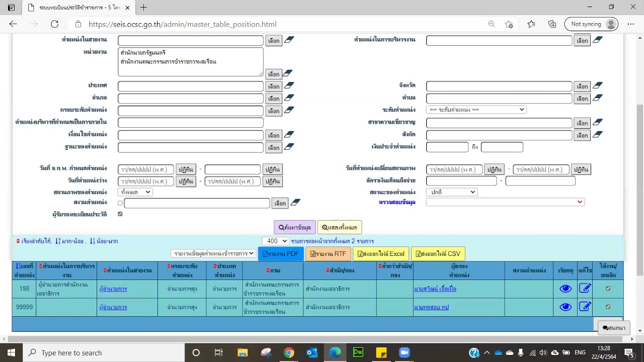Clear ตำแหน่งในการบริหารงาน with eraser icon
Viewport: 644px width, 362px height.
tap(597, 40)
